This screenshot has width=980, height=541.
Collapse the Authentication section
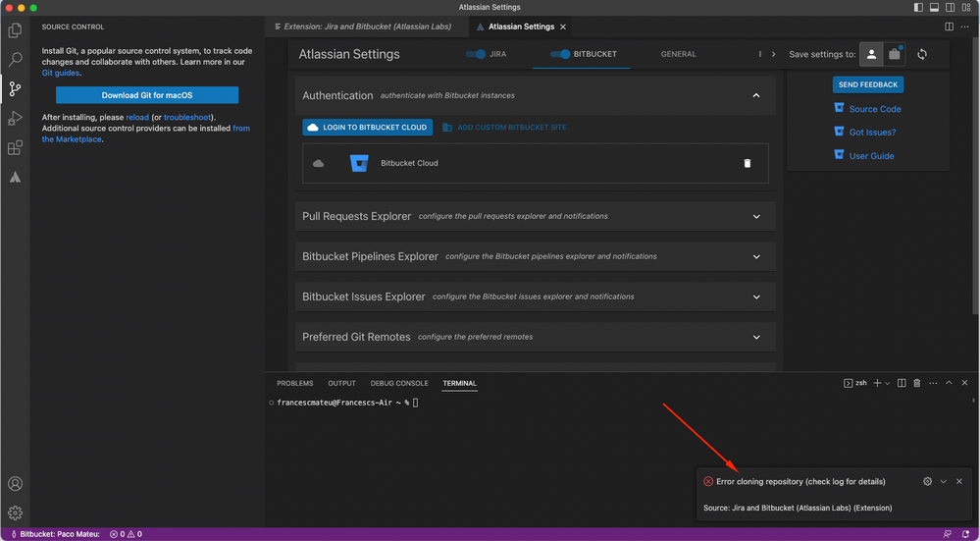[756, 95]
